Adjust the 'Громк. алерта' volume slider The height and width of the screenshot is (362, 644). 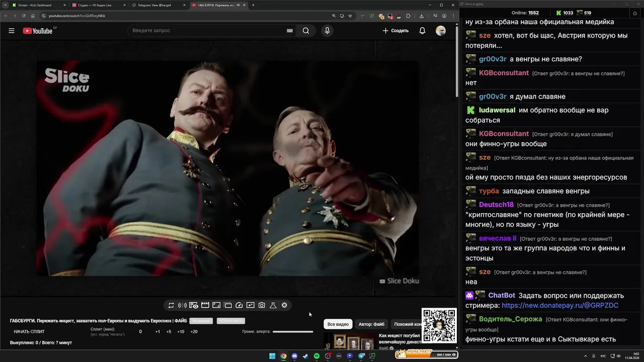pos(293,332)
